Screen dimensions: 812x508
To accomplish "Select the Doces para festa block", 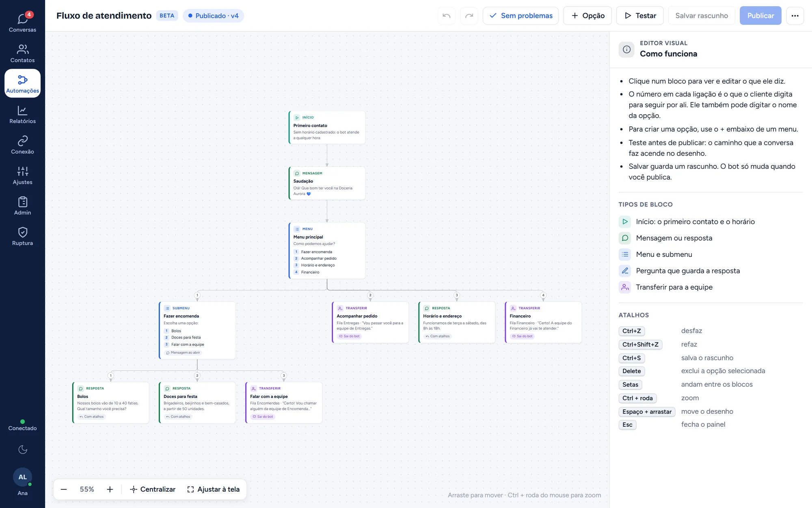I will (197, 402).
